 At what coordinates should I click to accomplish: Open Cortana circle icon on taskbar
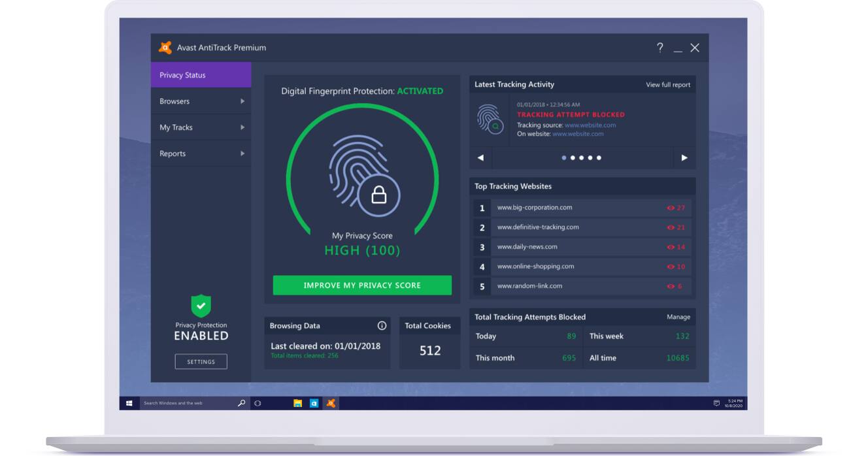(x=258, y=403)
